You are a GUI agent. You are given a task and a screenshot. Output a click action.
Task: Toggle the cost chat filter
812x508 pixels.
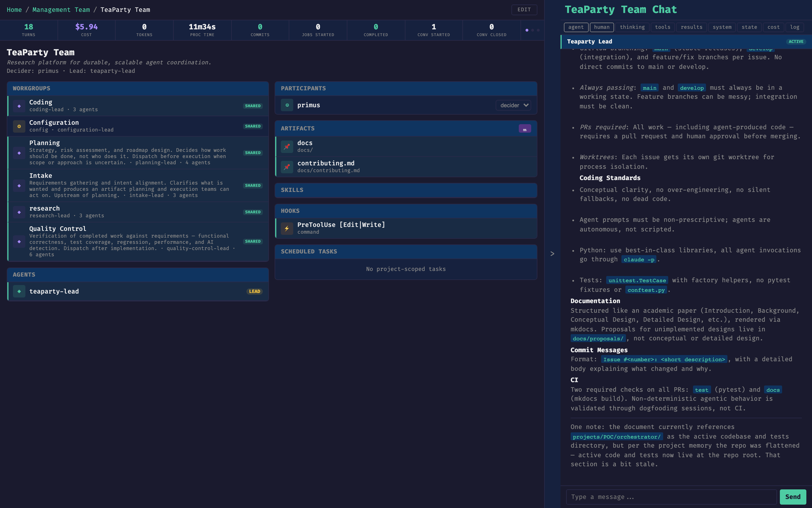[774, 27]
